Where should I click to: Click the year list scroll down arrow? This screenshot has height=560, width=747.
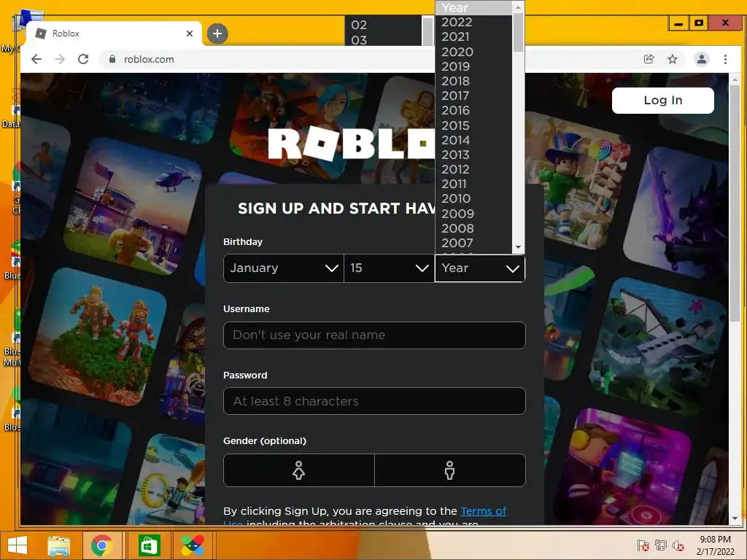518,247
